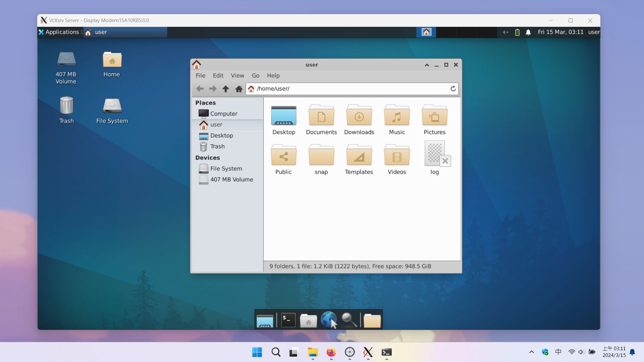
Task: Open the View menu
Action: tap(237, 76)
